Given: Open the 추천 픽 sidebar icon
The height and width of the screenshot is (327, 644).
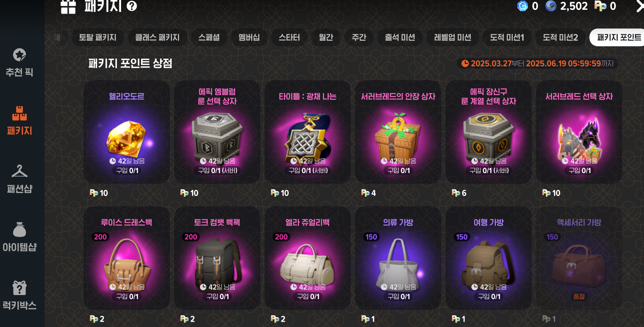Looking at the screenshot, I should point(20,55).
